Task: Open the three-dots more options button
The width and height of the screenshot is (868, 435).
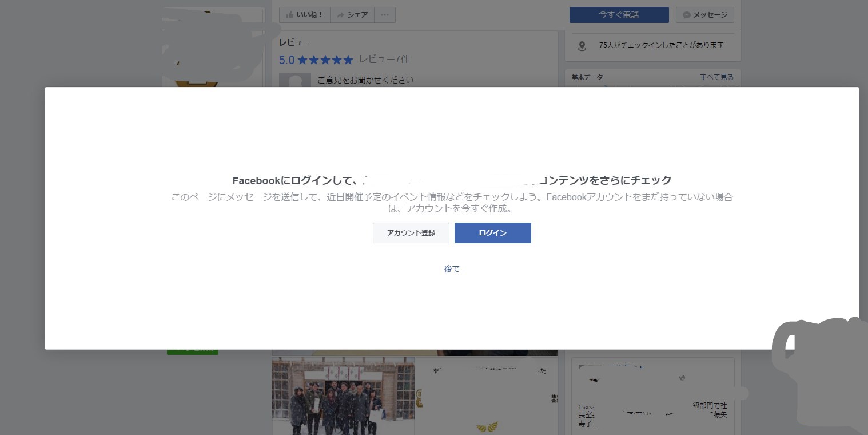Action: click(x=385, y=15)
